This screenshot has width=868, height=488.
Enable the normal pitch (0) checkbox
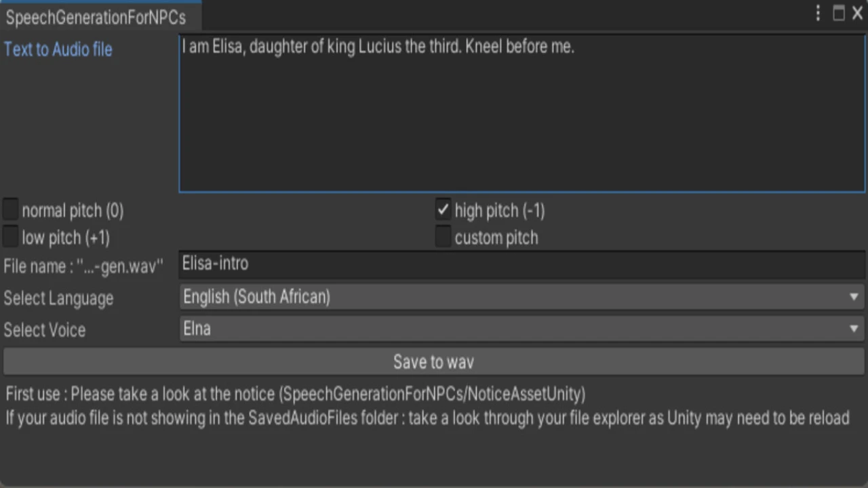tap(11, 210)
